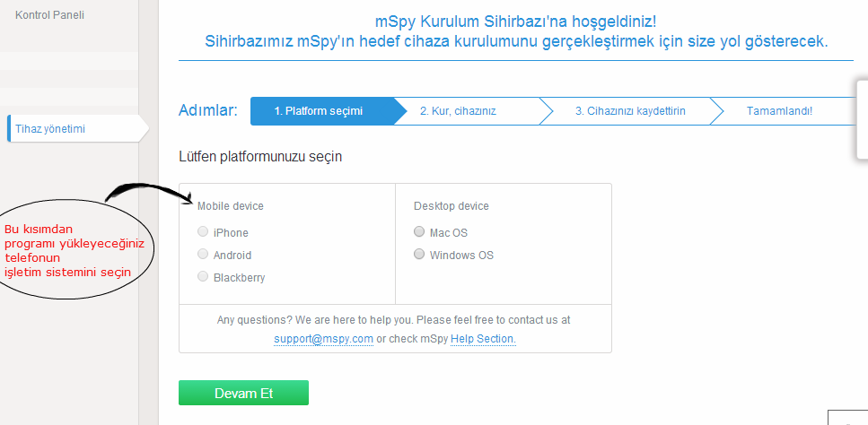Choose Android as the mobile platform
This screenshot has width=868, height=425.
click(203, 255)
